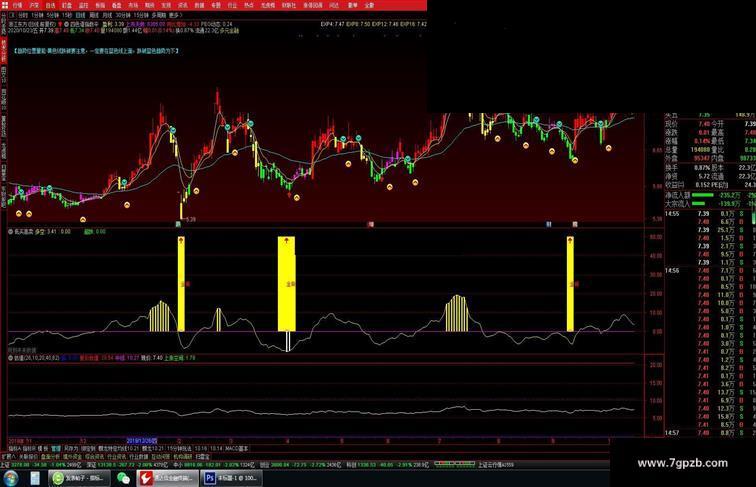Click the 14:56 entry in the tick list
The height and width of the screenshot is (487, 756).
coord(673,271)
